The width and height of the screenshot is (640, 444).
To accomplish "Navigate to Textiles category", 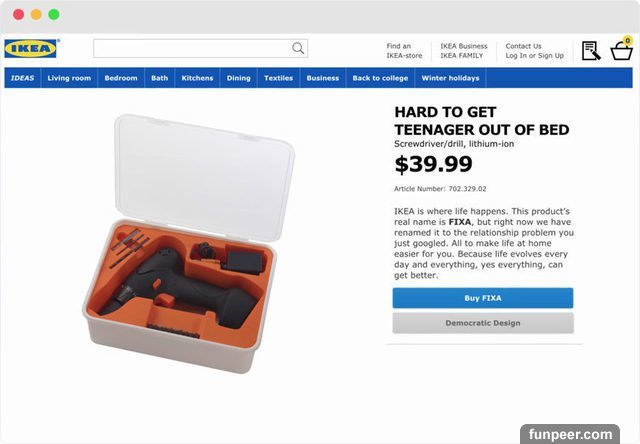I will (x=278, y=78).
